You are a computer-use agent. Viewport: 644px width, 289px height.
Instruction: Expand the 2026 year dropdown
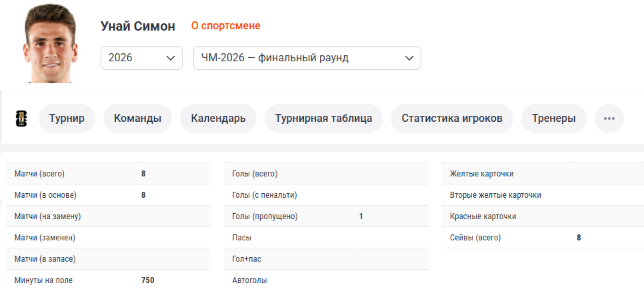141,58
